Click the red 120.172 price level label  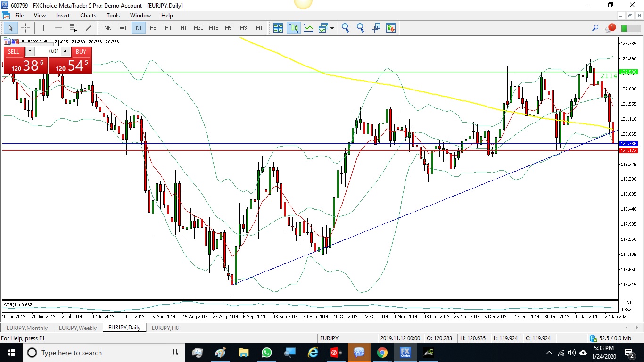tap(628, 150)
